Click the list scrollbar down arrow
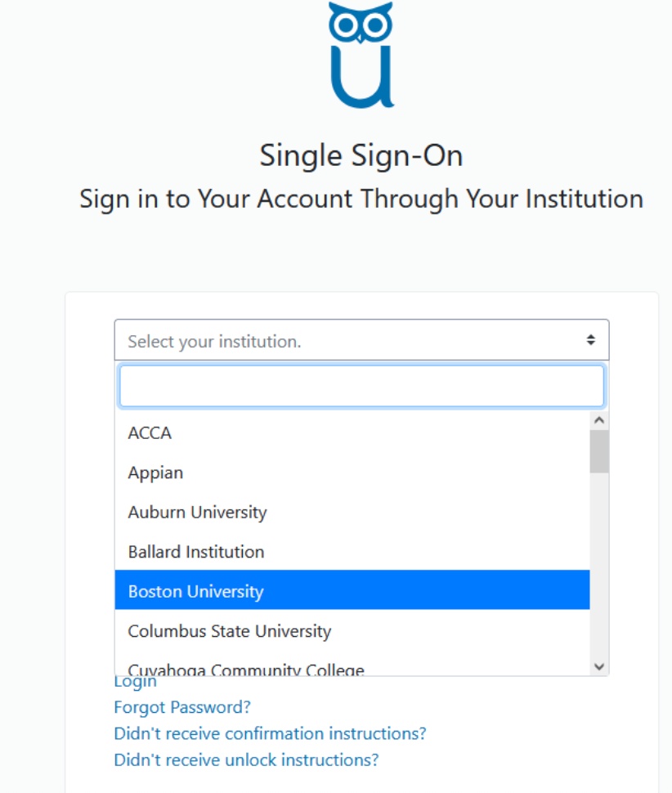Viewport: 672px width, 793px height. (x=599, y=666)
